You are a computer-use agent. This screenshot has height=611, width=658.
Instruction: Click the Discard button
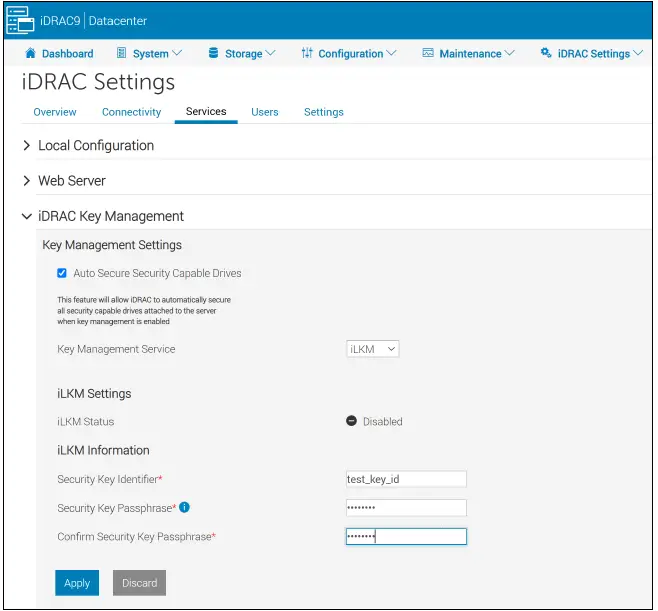pyautogui.click(x=139, y=583)
